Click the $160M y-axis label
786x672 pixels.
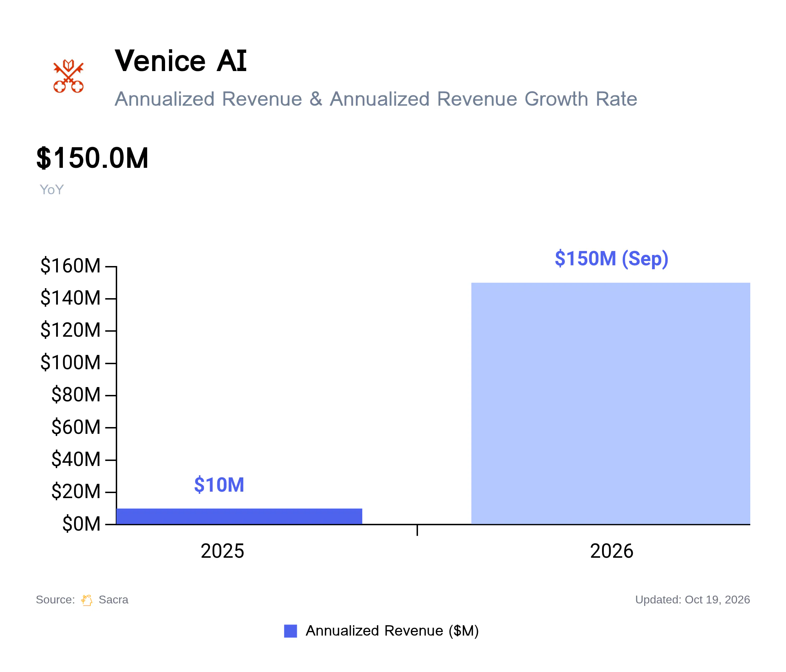70,265
